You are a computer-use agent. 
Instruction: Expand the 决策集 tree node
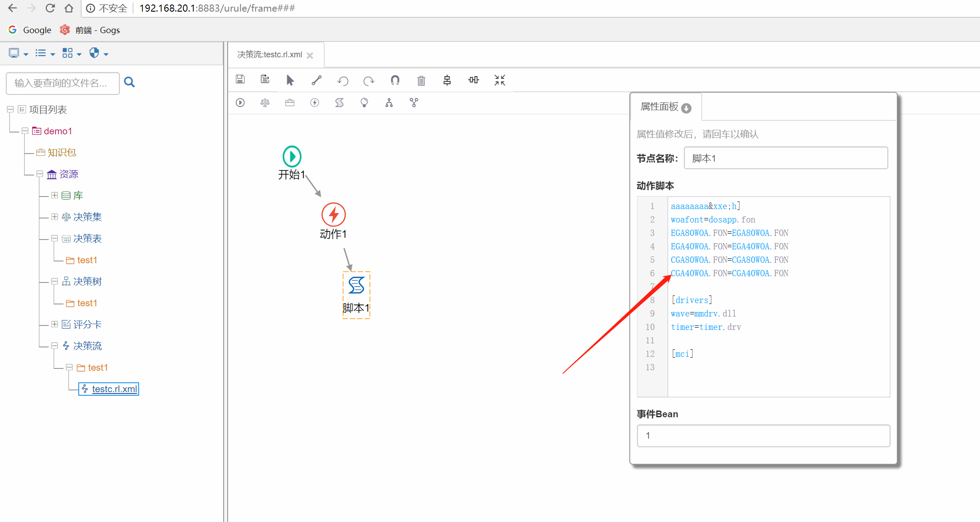point(55,217)
